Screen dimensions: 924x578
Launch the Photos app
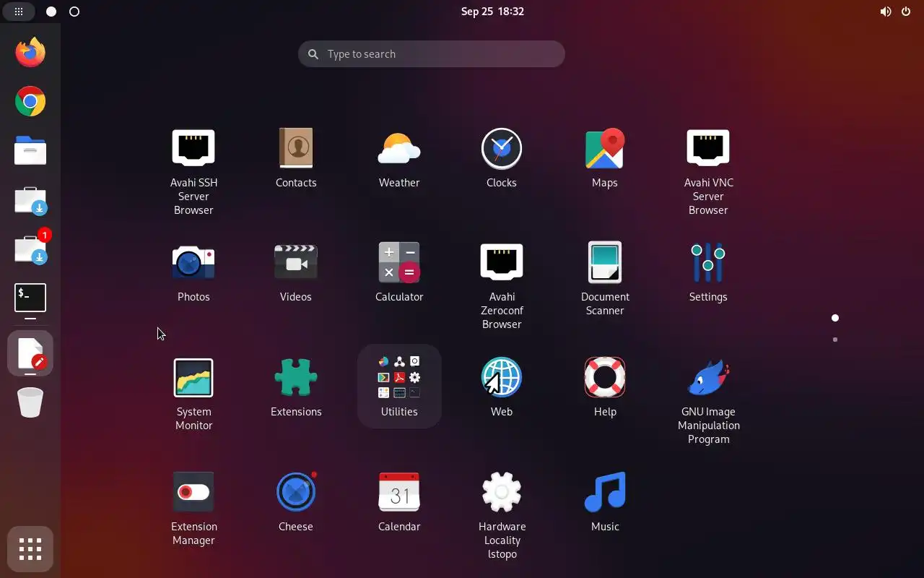click(x=193, y=272)
